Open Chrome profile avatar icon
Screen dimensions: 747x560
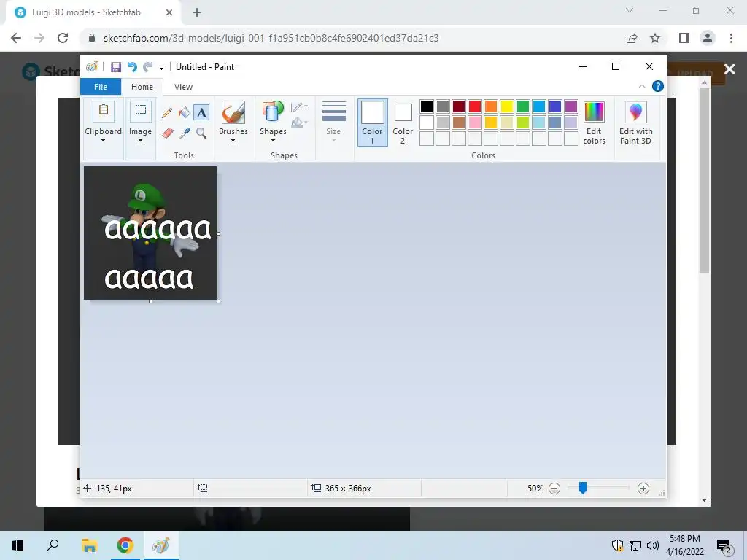pyautogui.click(x=708, y=38)
